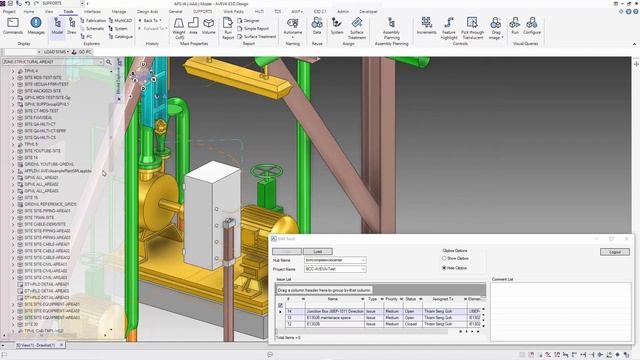Open the SUPPORTS module dropdown in title bar
640x360 pixels.
[x=82, y=3]
